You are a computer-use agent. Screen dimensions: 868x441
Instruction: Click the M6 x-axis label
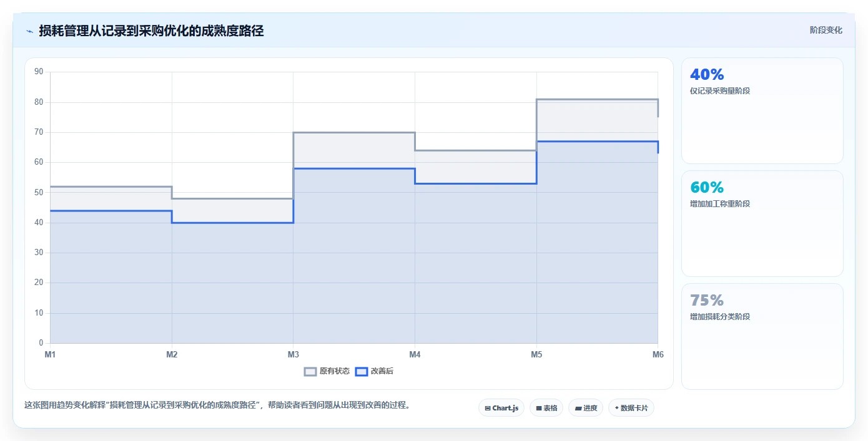pos(658,354)
